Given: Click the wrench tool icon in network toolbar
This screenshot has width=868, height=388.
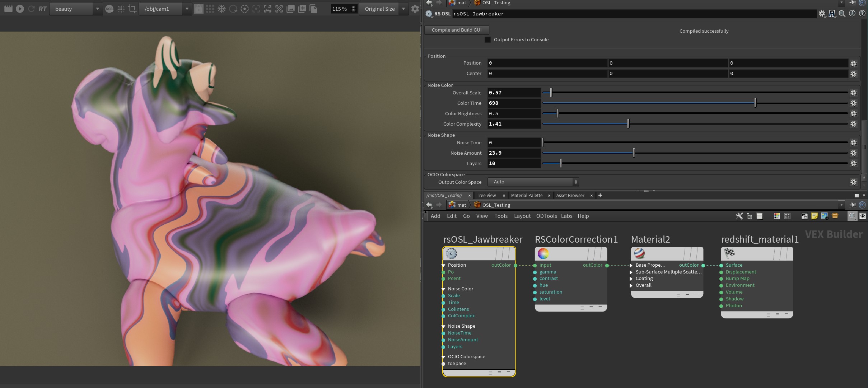Looking at the screenshot, I should 739,216.
